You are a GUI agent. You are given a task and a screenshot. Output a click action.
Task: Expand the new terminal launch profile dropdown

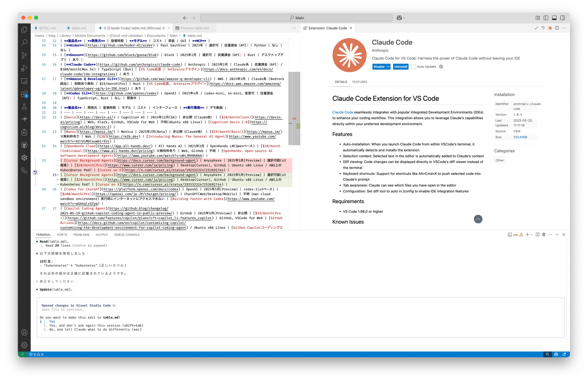pos(532,235)
